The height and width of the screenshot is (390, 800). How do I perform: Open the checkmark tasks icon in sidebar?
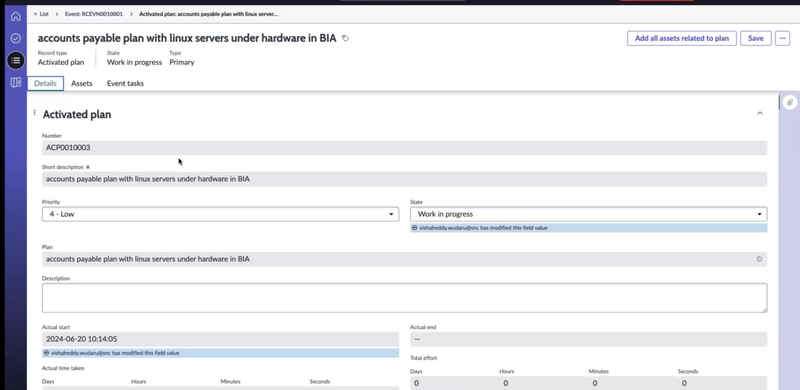coord(16,38)
